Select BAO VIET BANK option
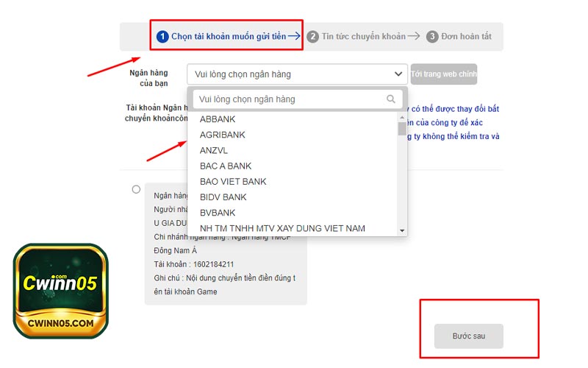The width and height of the screenshot is (588, 368). (x=233, y=182)
